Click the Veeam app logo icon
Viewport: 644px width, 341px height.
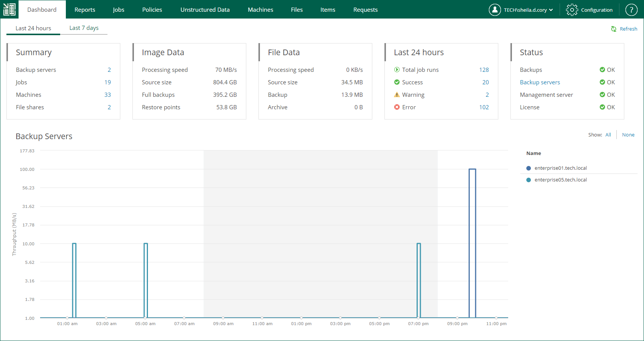(9, 9)
